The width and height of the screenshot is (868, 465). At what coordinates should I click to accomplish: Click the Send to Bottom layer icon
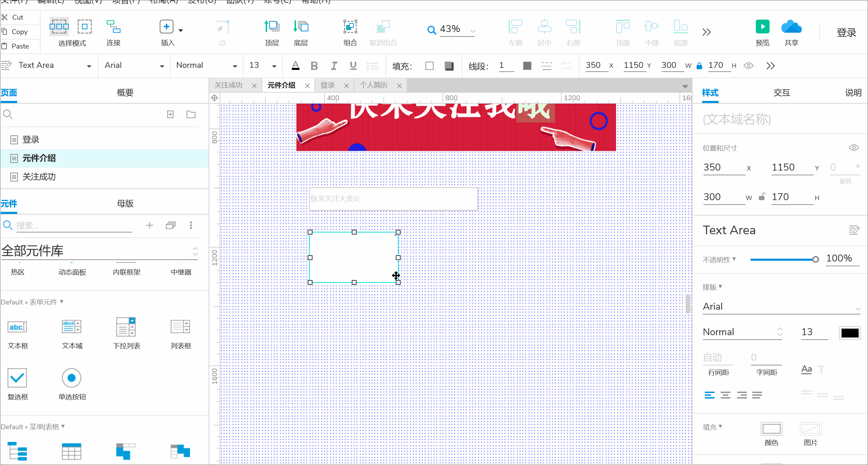(x=300, y=27)
